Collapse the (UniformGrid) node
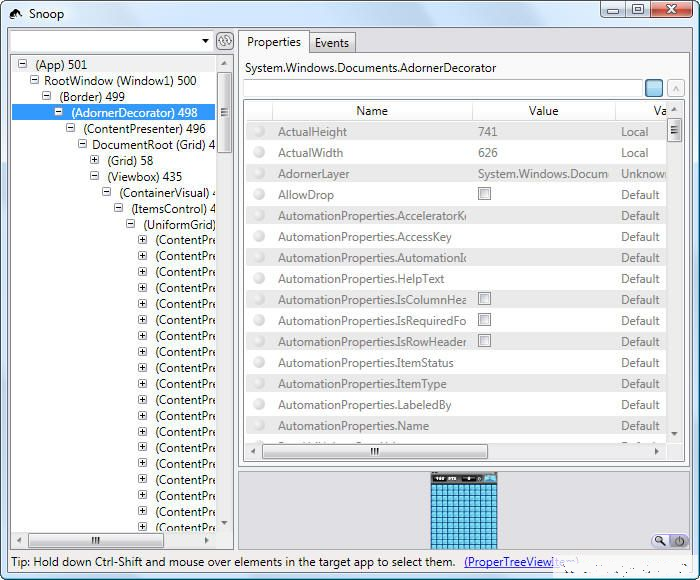Screen dimensions: 700x580 click(x=131, y=224)
